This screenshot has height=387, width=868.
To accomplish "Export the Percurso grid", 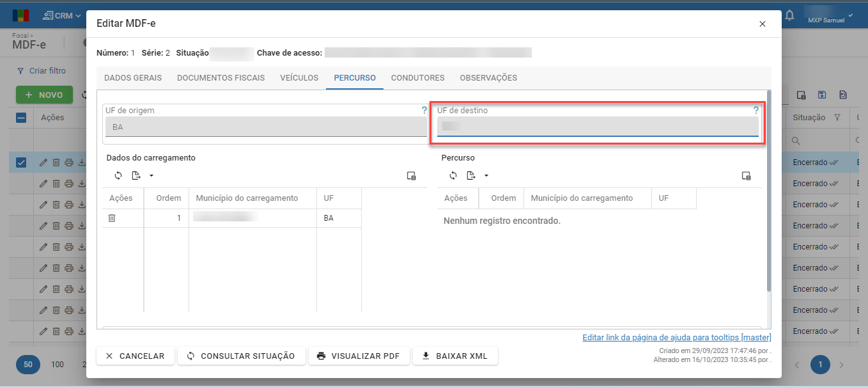I will pyautogui.click(x=471, y=175).
